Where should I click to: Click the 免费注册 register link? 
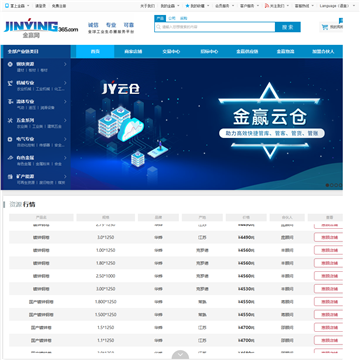coord(59,6)
